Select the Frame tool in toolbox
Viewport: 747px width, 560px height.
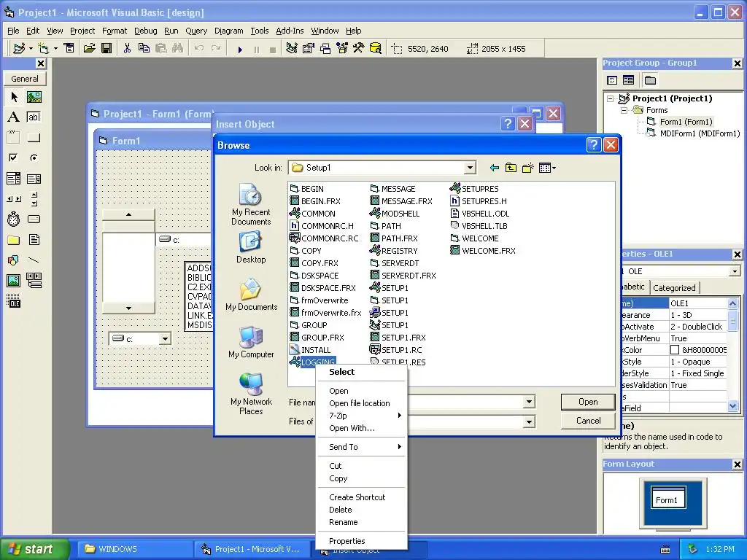tap(14, 138)
